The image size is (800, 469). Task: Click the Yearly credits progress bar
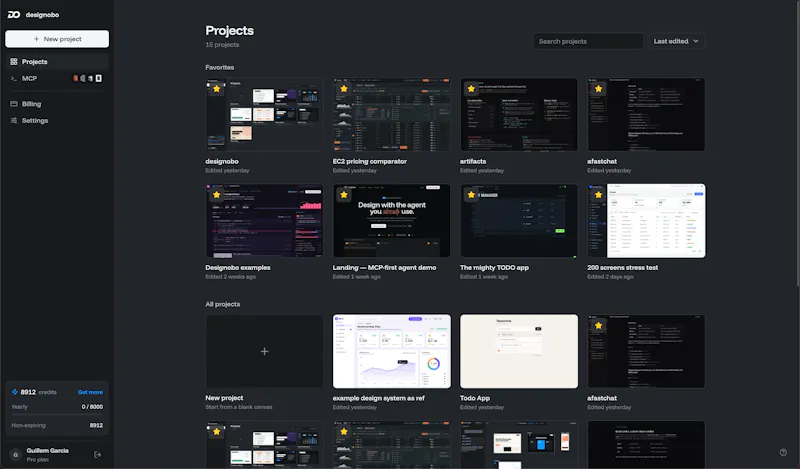(57, 414)
